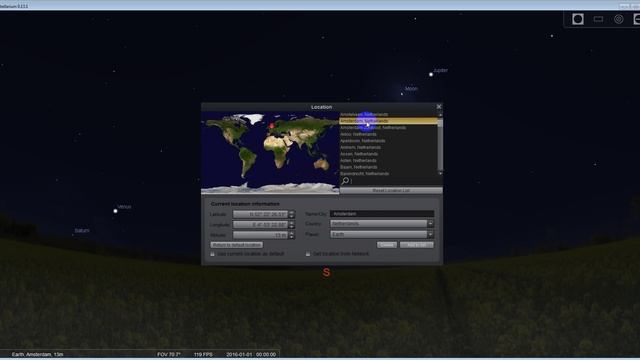Image resolution: width=640 pixels, height=360 pixels.
Task: Click the magnifier search icon in Location dialog
Action: pyautogui.click(x=345, y=180)
